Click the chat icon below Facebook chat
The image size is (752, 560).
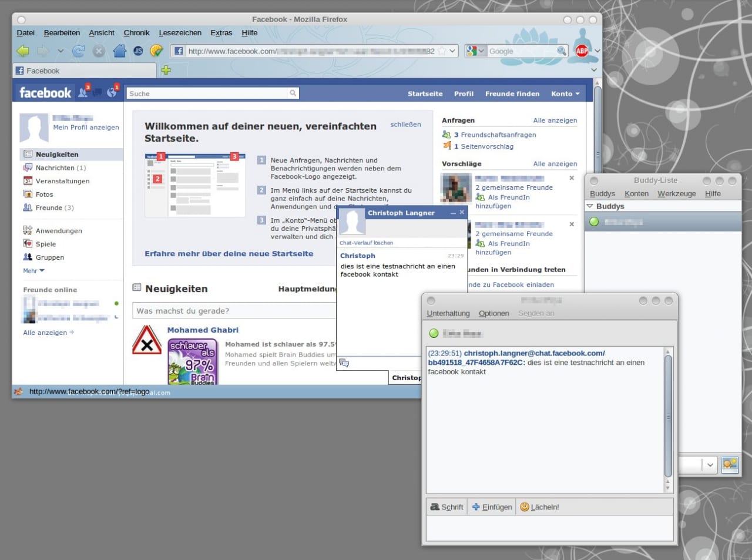[x=344, y=363]
